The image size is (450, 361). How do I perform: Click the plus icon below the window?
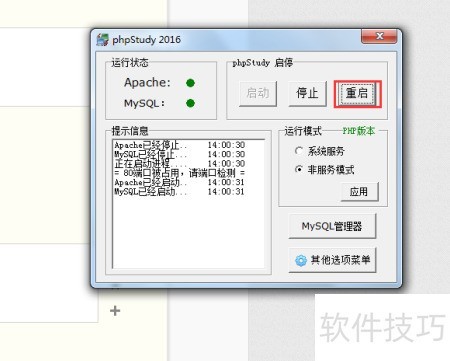115,311
